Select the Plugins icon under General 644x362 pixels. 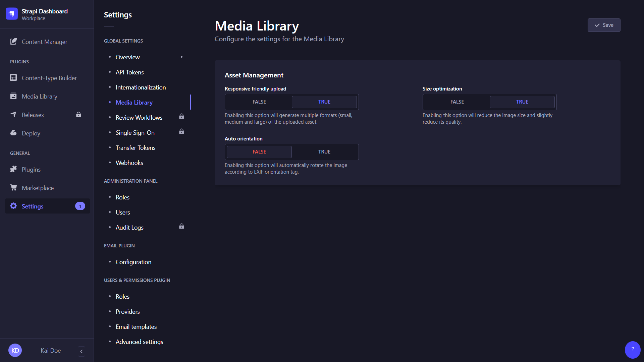13,169
